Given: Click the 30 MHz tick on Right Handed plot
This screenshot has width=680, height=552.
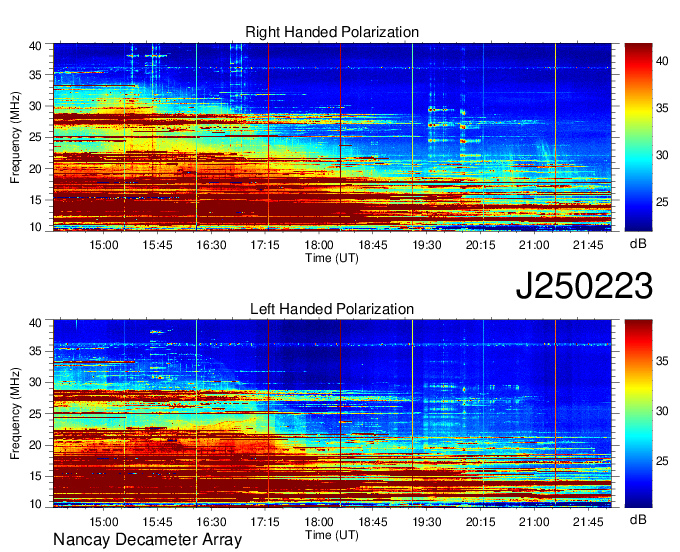Looking at the screenshot, I should (35, 106).
